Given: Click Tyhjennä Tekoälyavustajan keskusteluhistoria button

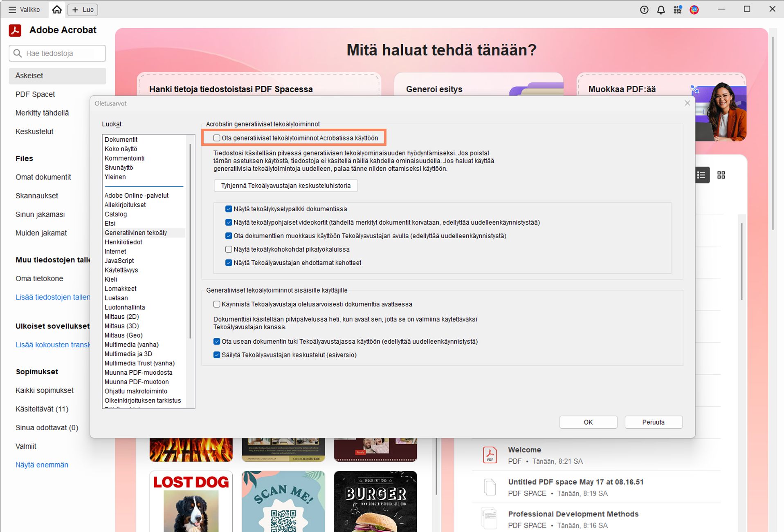Looking at the screenshot, I should click(286, 186).
